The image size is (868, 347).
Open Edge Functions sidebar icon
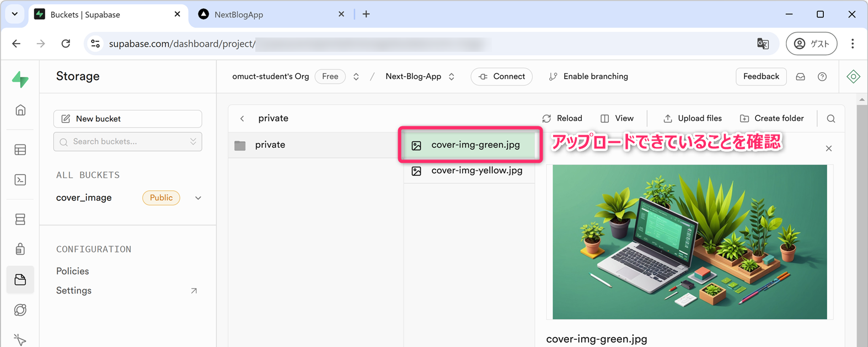(20, 310)
